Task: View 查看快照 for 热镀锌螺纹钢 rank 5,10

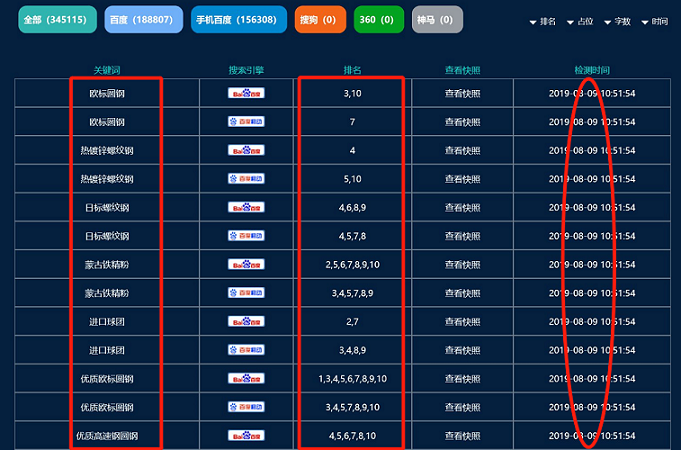Action: coord(463,179)
